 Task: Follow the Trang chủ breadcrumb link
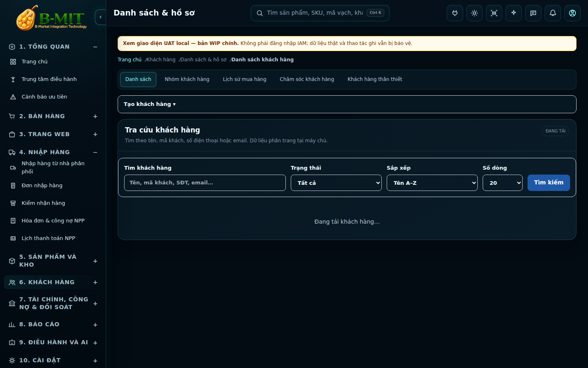coord(129,60)
